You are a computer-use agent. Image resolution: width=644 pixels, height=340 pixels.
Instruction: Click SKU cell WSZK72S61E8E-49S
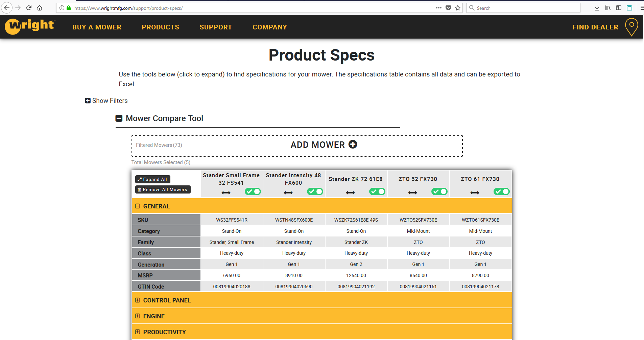pos(356,220)
